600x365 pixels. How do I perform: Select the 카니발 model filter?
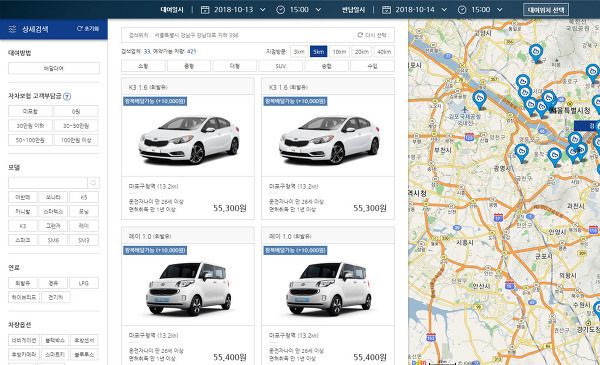[23, 212]
